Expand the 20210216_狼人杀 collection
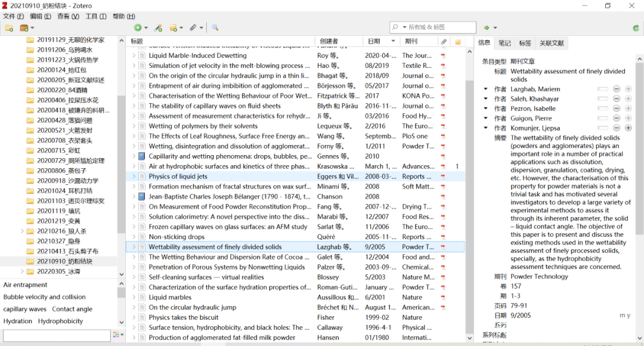The height and width of the screenshot is (346, 644). tap(23, 231)
